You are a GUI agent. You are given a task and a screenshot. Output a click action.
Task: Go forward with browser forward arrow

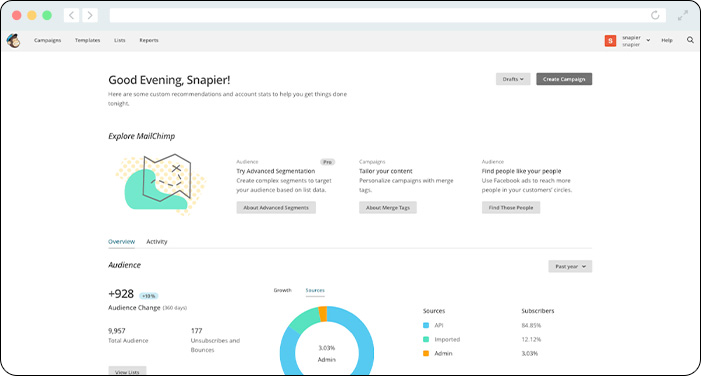tap(90, 15)
